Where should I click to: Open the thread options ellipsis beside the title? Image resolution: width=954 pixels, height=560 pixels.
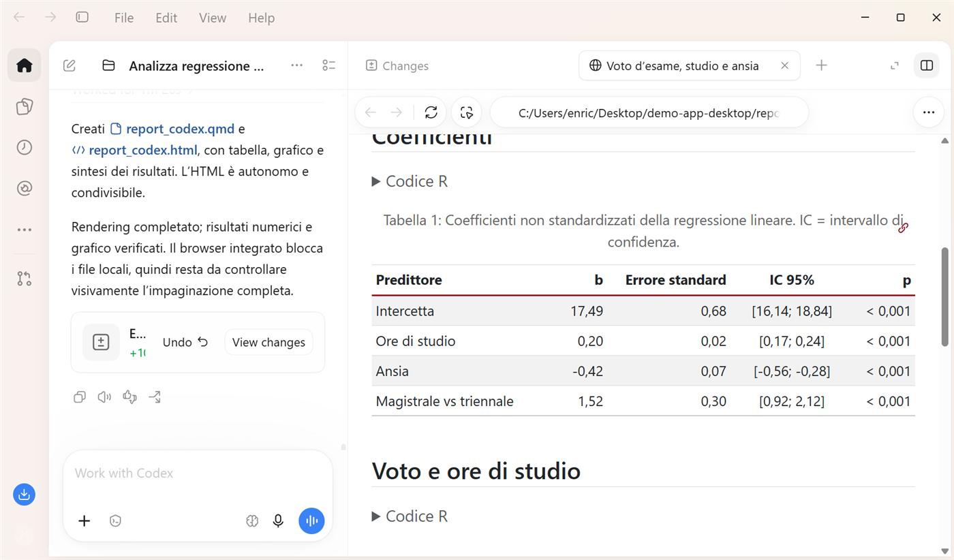click(296, 65)
